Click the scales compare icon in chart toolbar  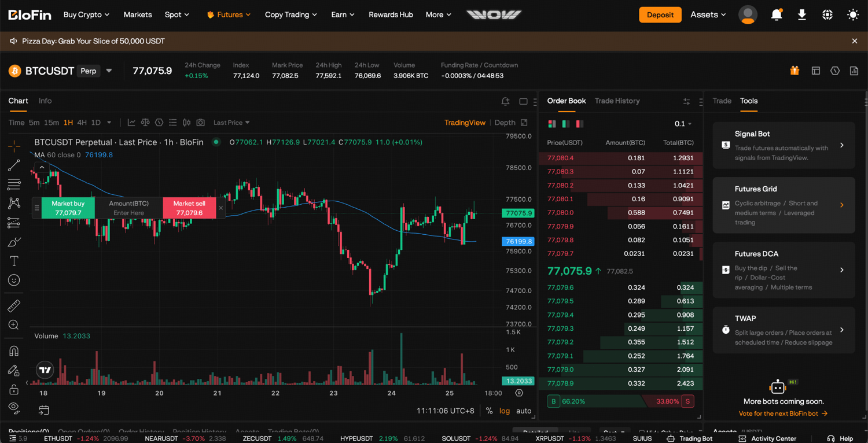(x=145, y=123)
